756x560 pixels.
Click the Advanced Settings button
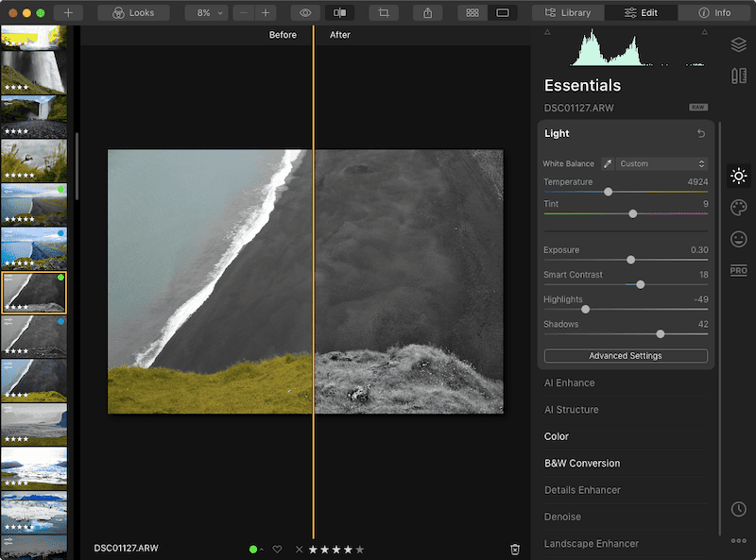626,356
